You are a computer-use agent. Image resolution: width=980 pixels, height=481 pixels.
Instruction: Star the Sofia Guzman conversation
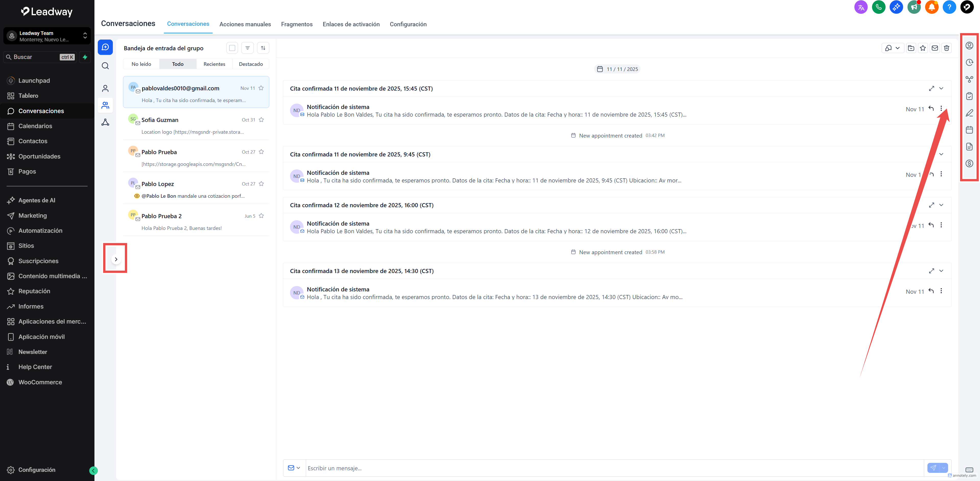[261, 120]
